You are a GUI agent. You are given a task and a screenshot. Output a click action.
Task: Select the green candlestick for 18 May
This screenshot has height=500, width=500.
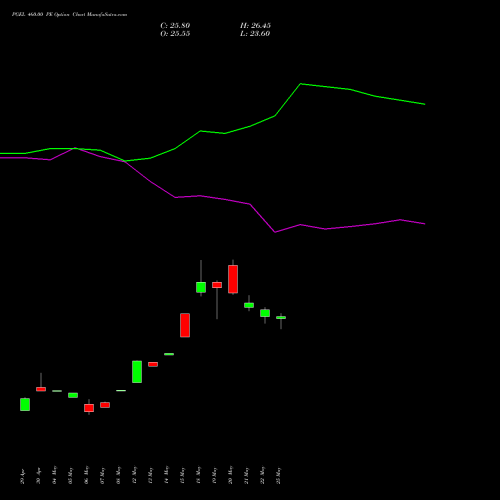(x=201, y=287)
